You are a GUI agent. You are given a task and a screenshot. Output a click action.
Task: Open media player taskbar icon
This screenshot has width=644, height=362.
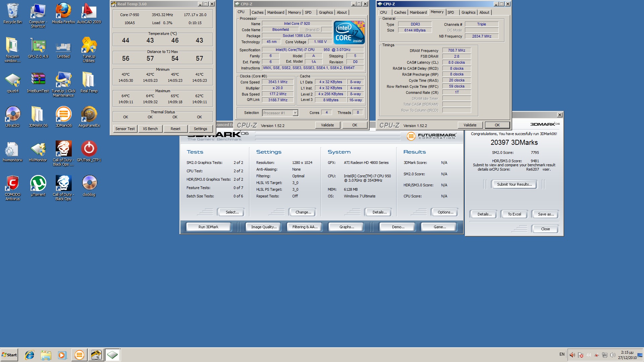[x=62, y=355]
